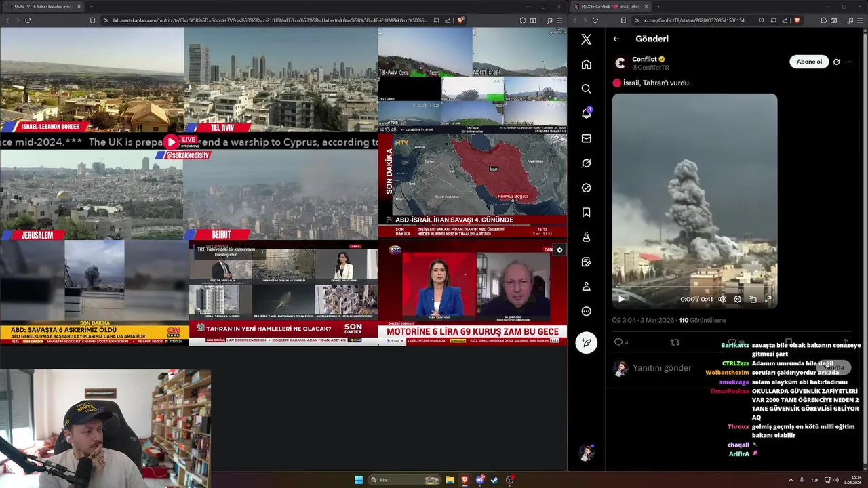Go to the X Home feed icon
The height and width of the screenshot is (488, 868).
tap(587, 64)
